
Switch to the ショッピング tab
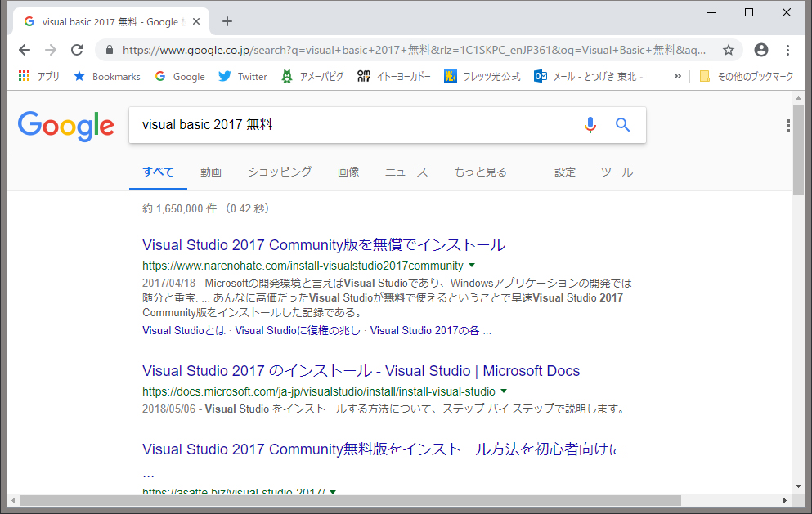[x=280, y=172]
